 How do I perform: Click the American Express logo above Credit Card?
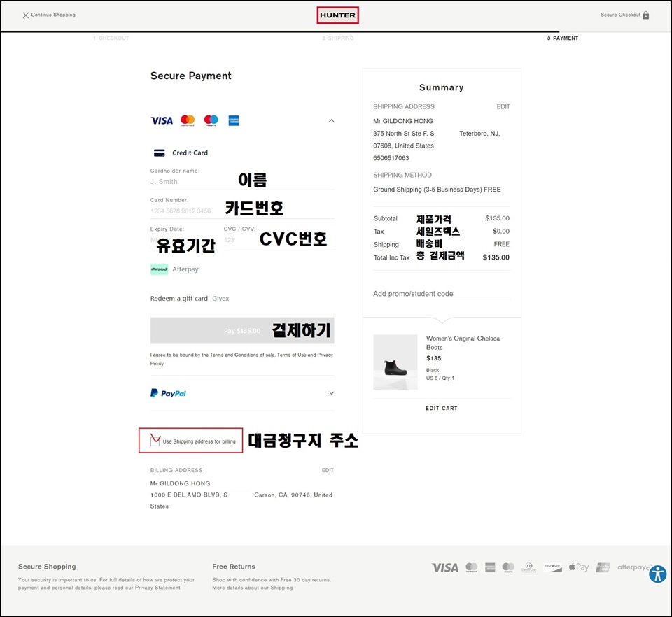click(234, 120)
